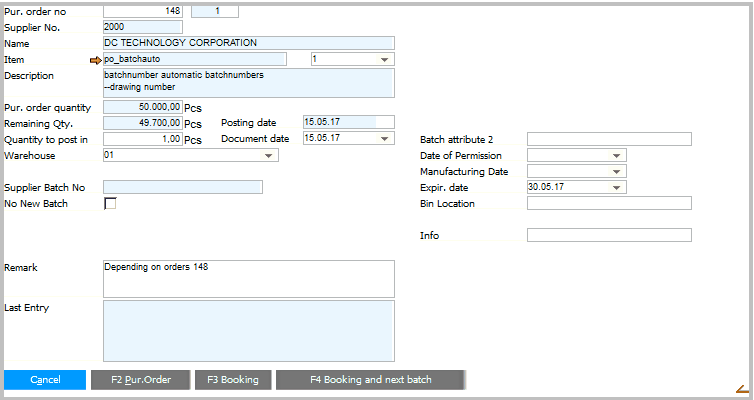Open the Warehouse dropdown
The width and height of the screenshot is (754, 400).
(268, 156)
